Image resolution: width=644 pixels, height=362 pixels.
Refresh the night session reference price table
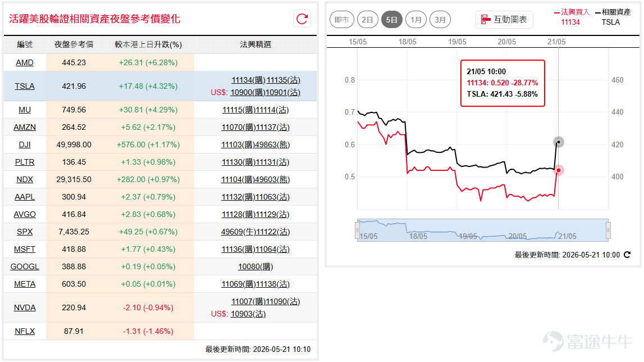tap(302, 19)
